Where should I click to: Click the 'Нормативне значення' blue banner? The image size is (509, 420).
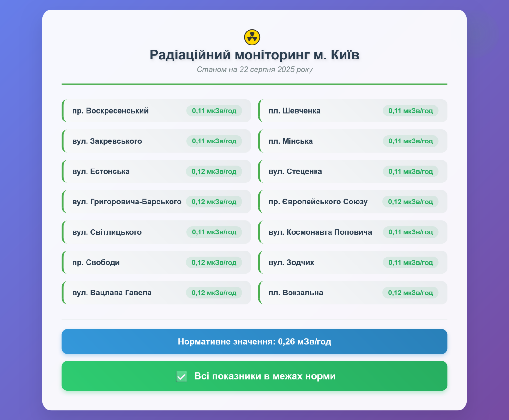(x=254, y=341)
